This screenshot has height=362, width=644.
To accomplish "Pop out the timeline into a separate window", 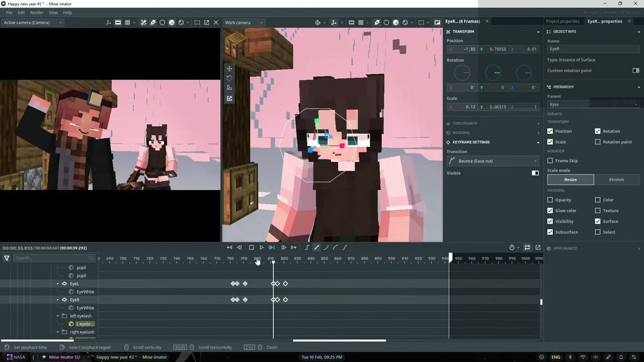I will [538, 247].
